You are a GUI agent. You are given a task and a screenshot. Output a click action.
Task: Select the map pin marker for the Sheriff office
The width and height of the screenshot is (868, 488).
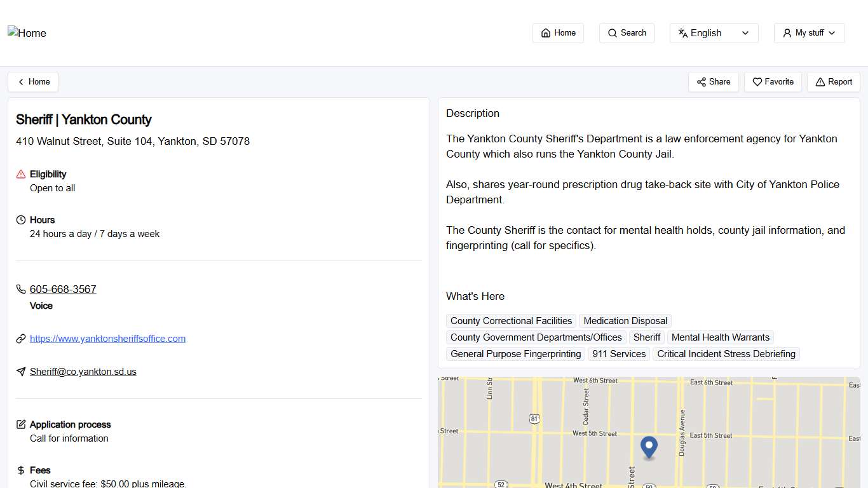click(x=649, y=447)
